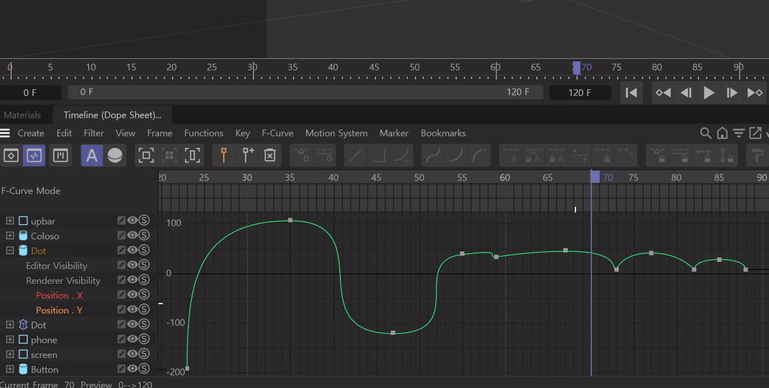Switch to Motion mode icon

coord(60,155)
